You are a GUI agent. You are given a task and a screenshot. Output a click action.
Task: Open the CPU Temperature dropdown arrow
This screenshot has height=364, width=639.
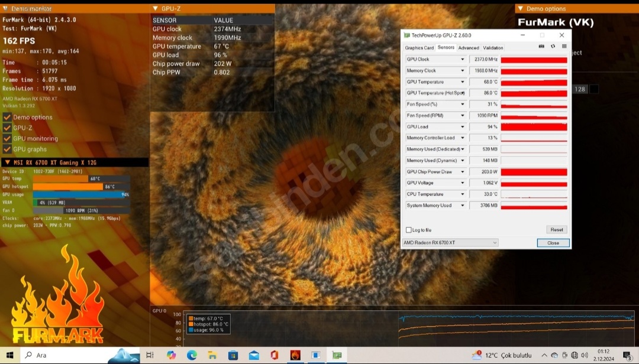pos(463,194)
